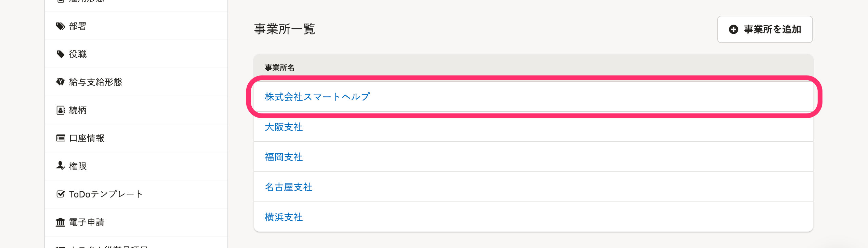This screenshot has height=248, width=868.
Task: Open the 福岡支社 link
Action: tap(284, 157)
